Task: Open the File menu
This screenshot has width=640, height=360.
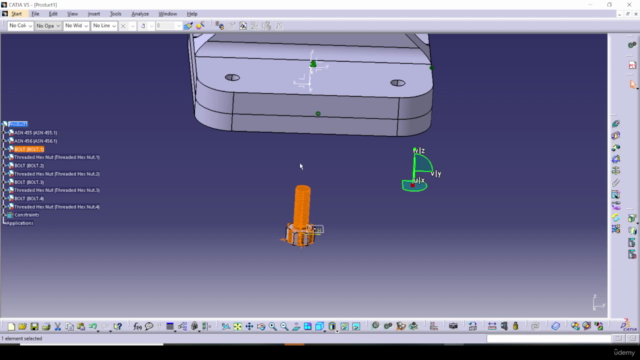Action: [x=36, y=14]
